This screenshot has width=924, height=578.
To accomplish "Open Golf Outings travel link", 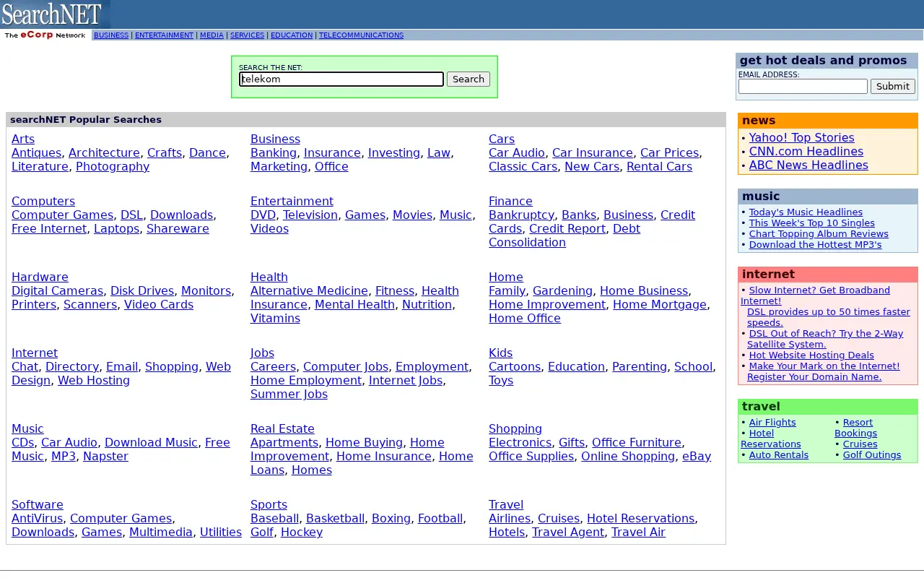I will click(872, 455).
